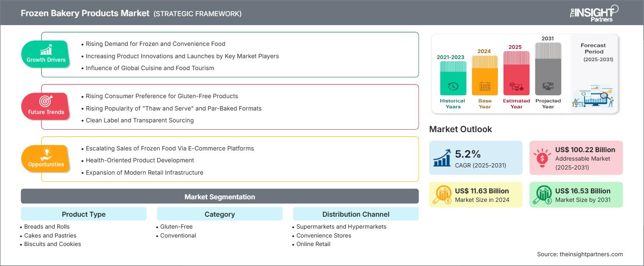Click the Future Trends target icon
Screen dimensions: 644x266
[46, 101]
